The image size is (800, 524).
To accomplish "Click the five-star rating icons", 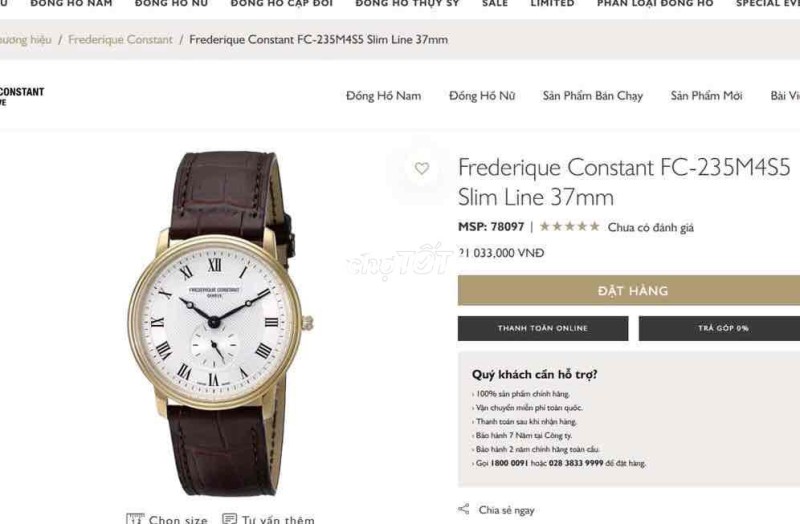I will point(569,227).
